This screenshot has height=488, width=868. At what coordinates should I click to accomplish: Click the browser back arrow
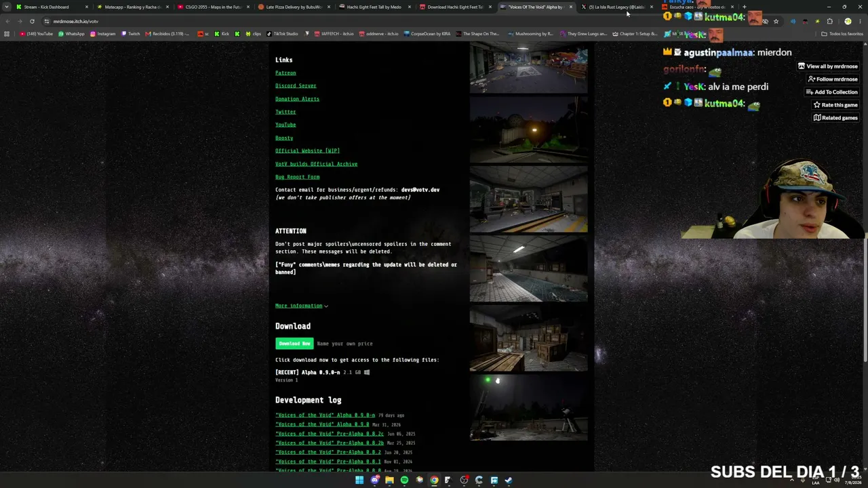pos(7,21)
